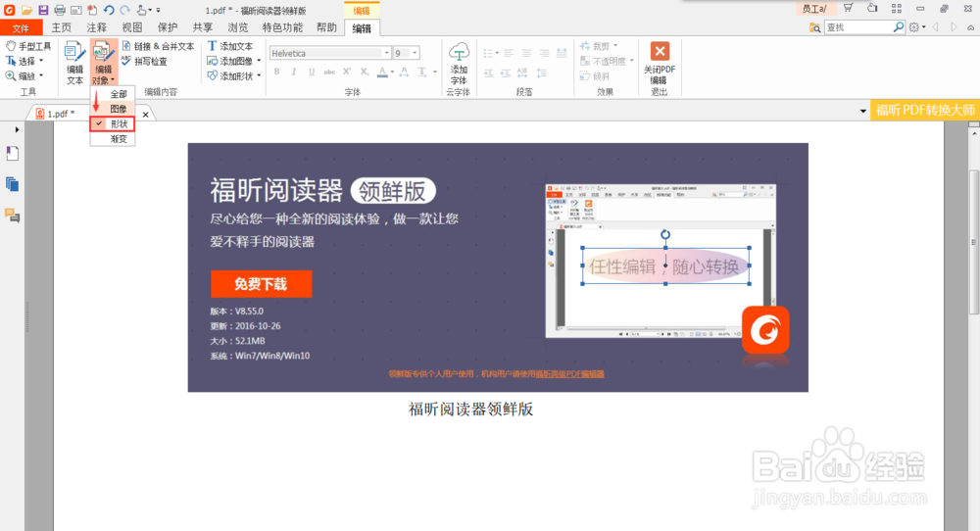Switch to the 主页 ribbon tab
Screen dimensions: 980x531
click(61, 27)
